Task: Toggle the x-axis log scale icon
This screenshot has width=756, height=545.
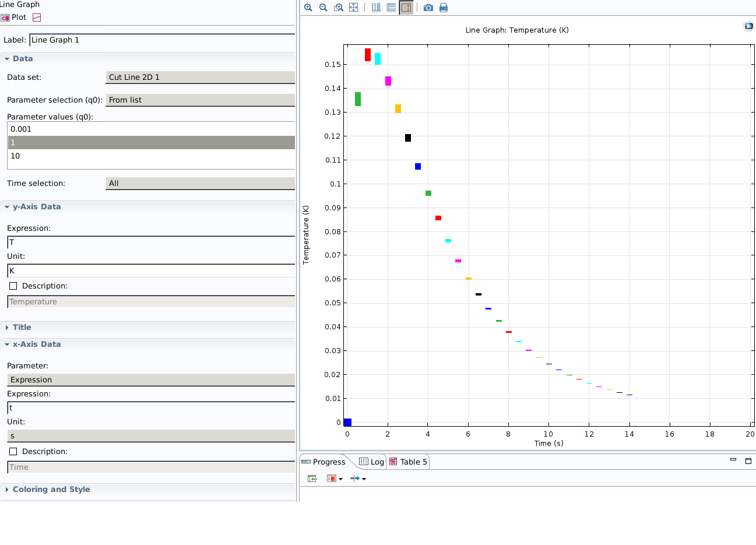Action: (376, 8)
